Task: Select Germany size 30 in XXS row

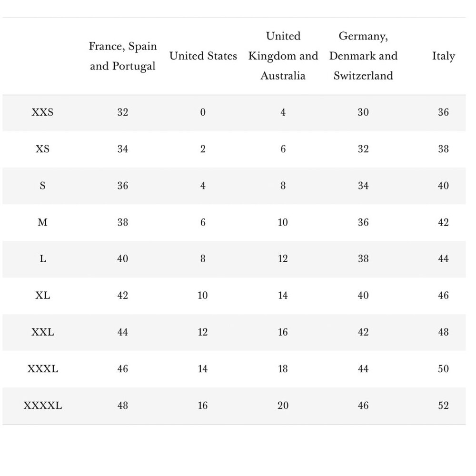Action: pos(363,112)
